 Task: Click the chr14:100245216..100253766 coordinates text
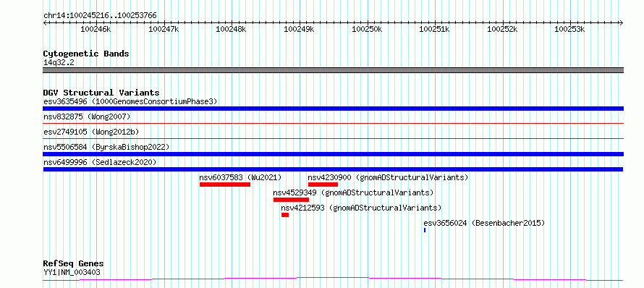pos(100,16)
